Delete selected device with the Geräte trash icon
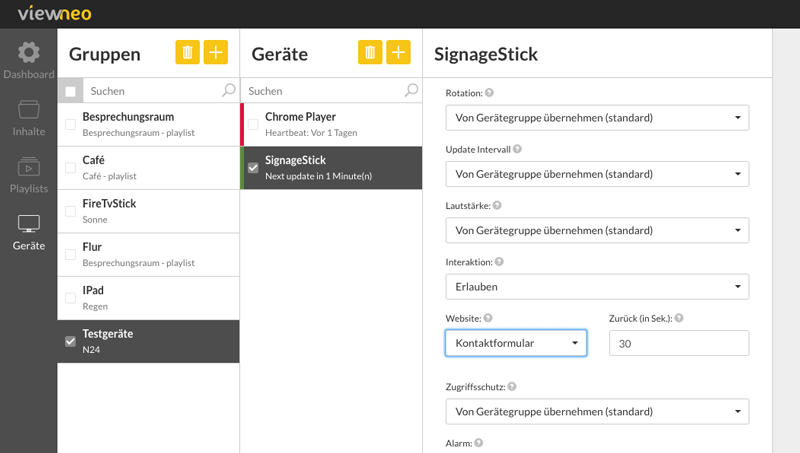The width and height of the screenshot is (800, 453). [x=370, y=52]
